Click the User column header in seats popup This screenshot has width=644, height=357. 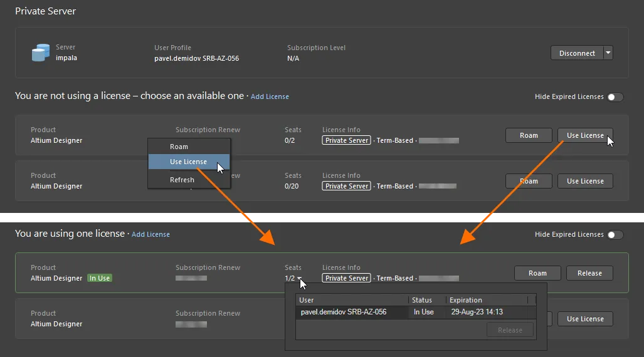352,300
